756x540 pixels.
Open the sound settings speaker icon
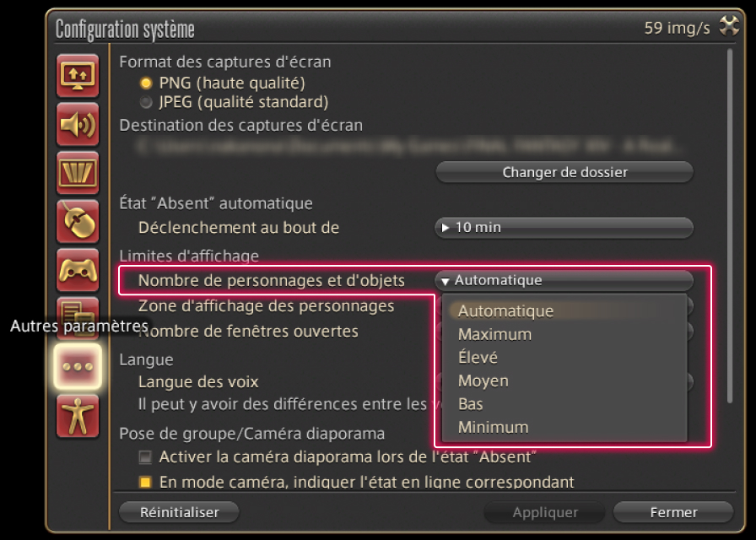[78, 125]
